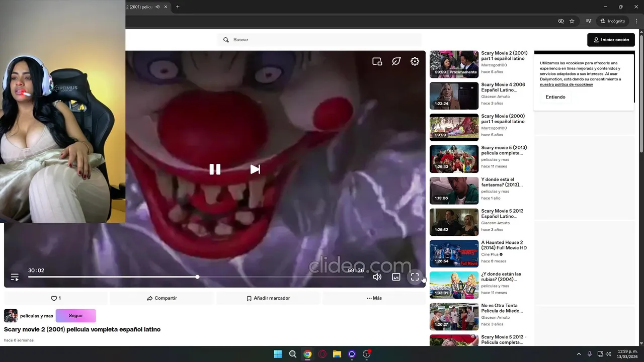Open picture-in-picture from player top bar
The height and width of the screenshot is (362, 644).
[377, 61]
